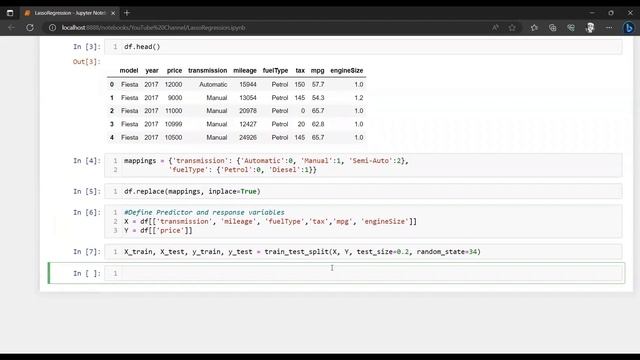Image resolution: width=640 pixels, height=360 pixels.
Task: Open the Bing sidebar button
Action: 629,28
